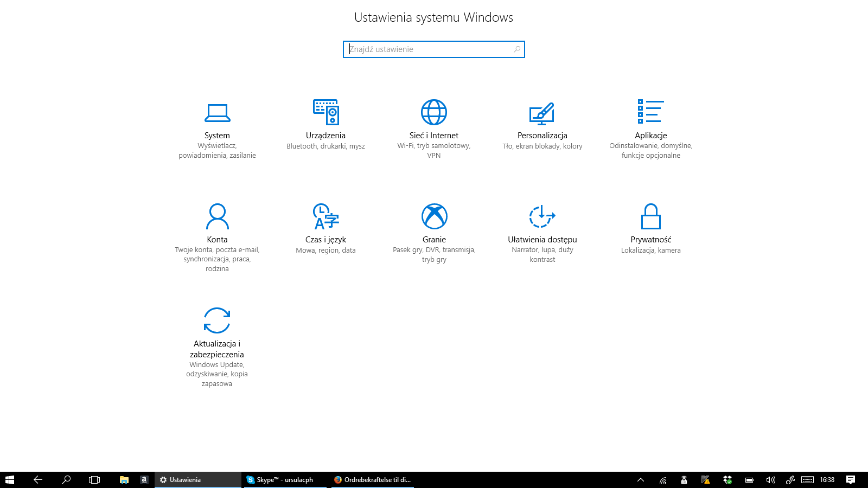
Task: Open Aplikacje settings list icon
Action: click(650, 111)
